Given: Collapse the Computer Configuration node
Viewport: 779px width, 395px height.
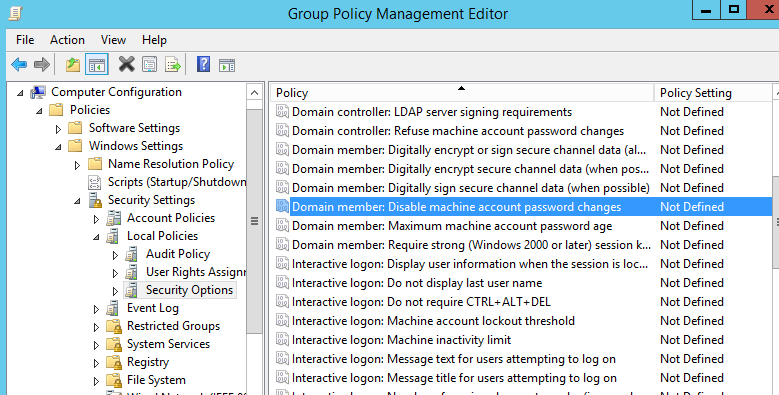Looking at the screenshot, I should pos(20,93).
